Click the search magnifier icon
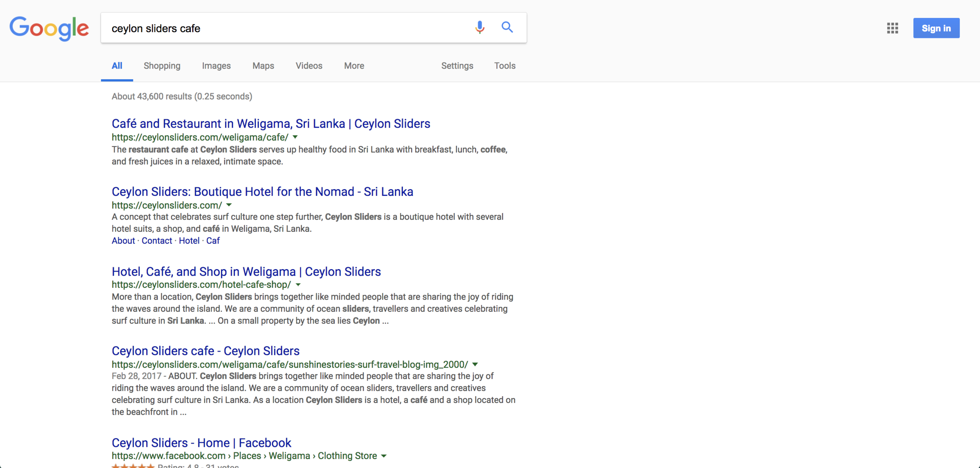The image size is (980, 468). point(507,27)
